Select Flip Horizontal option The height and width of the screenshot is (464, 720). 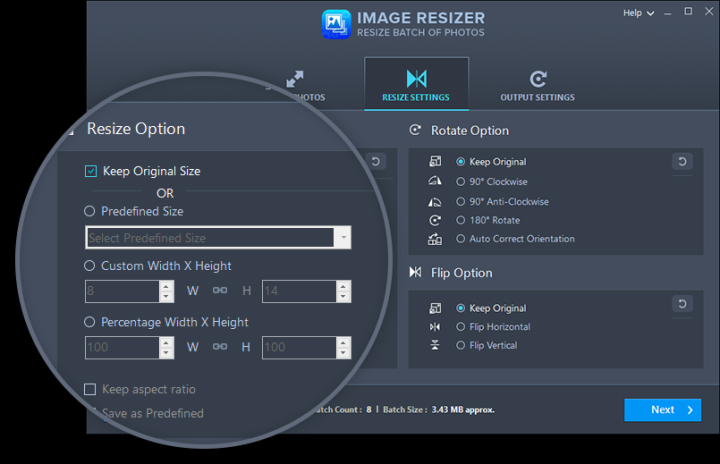[x=461, y=327]
